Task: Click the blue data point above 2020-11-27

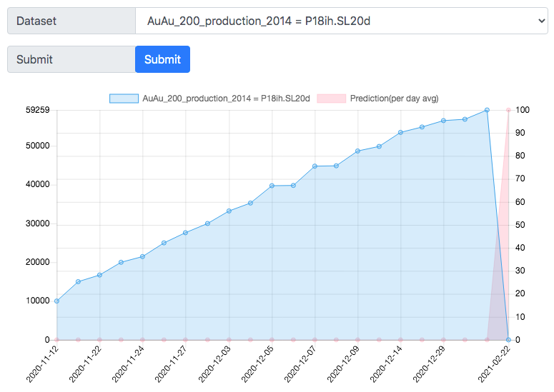Action: pyautogui.click(x=185, y=233)
